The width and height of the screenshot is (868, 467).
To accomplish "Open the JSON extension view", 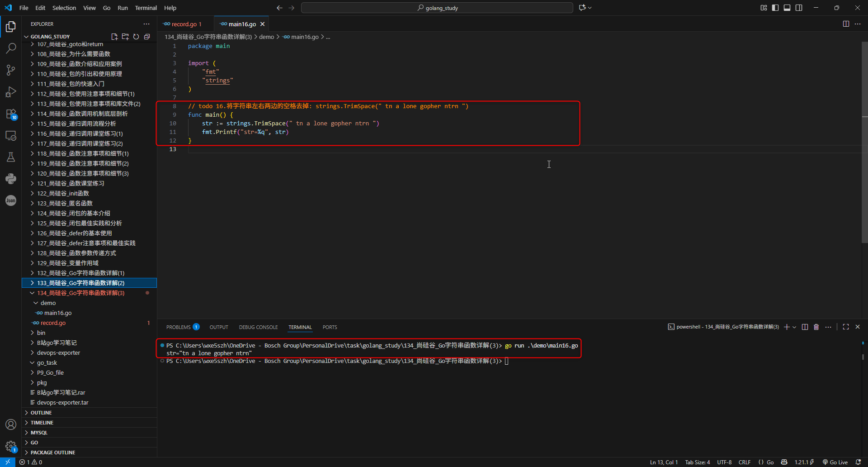I will [x=11, y=200].
